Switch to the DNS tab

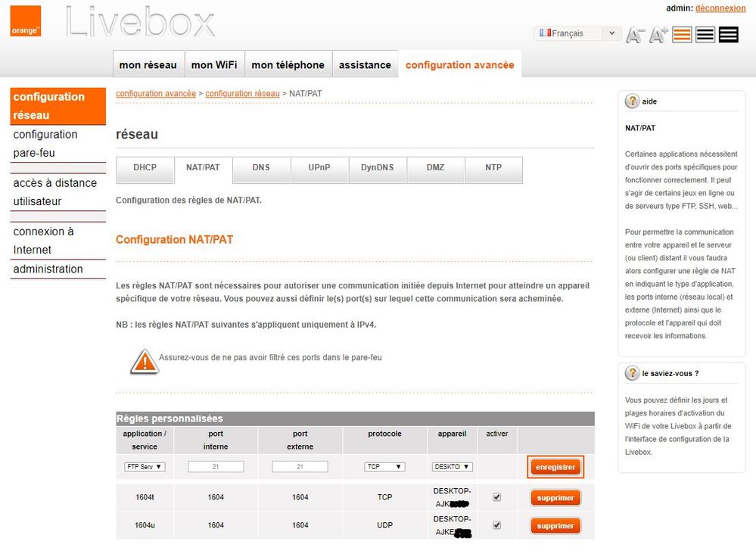(x=261, y=170)
